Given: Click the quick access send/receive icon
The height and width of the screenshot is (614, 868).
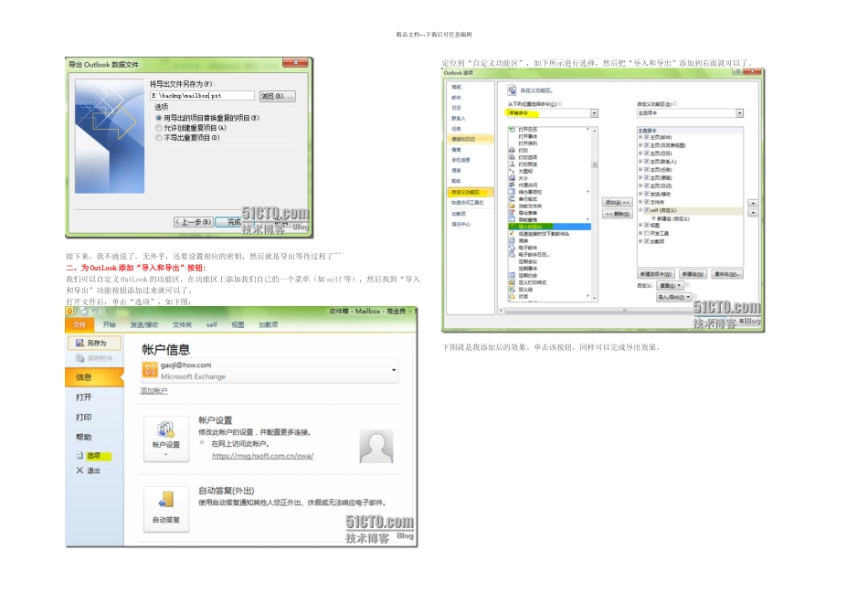Looking at the screenshot, I should coord(83,312).
